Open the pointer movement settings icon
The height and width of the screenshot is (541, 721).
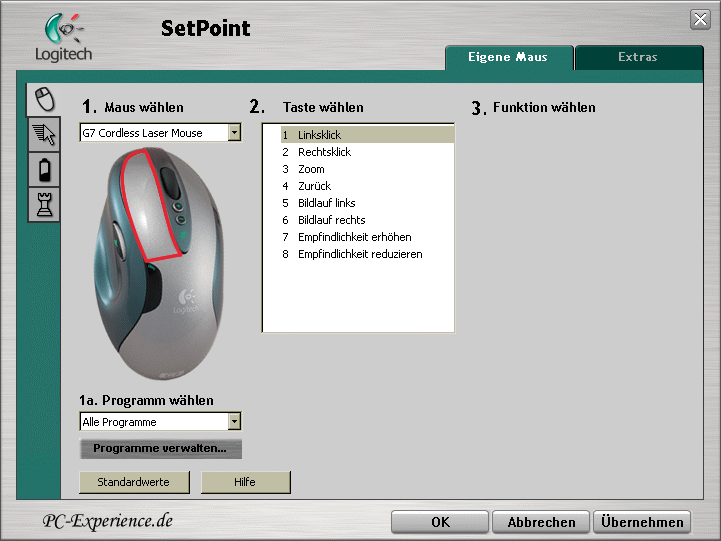(x=45, y=134)
